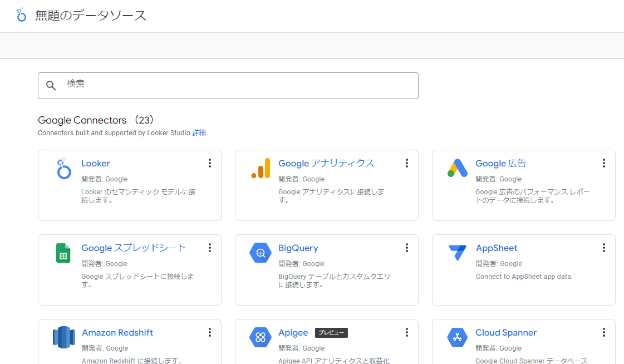624x364 pixels.
Task: Click '開発者: Google' under Cloud Spanner
Action: click(498, 348)
